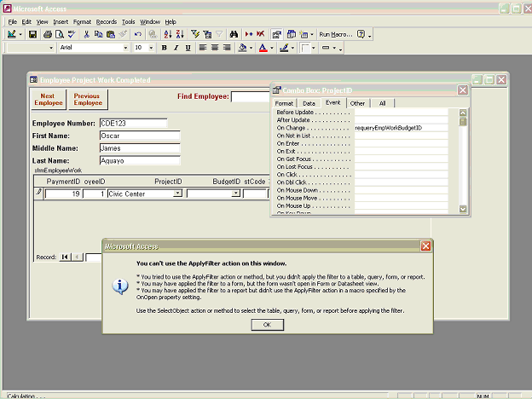This screenshot has height=399, width=532.
Task: Switch to the Format tab in properties
Action: 284,103
